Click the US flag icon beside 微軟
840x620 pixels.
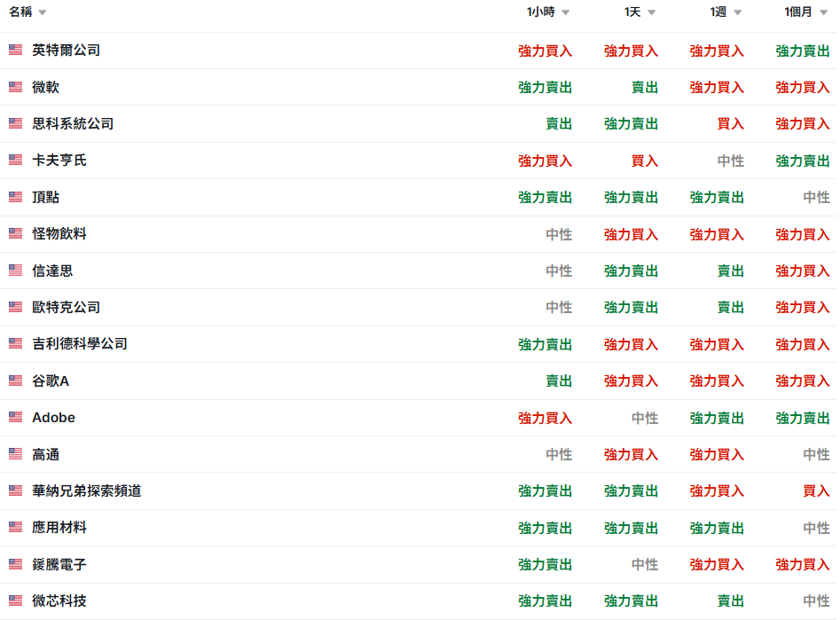pyautogui.click(x=16, y=87)
